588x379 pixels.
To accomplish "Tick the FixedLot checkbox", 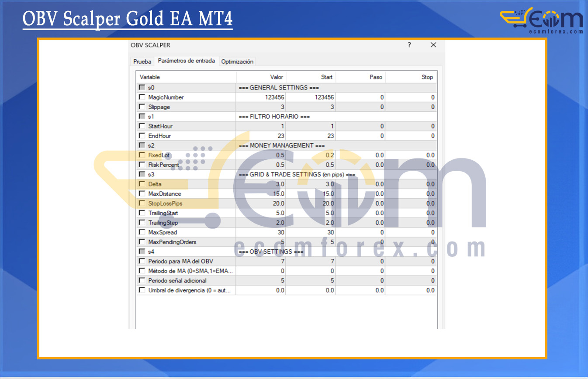I will click(x=142, y=155).
